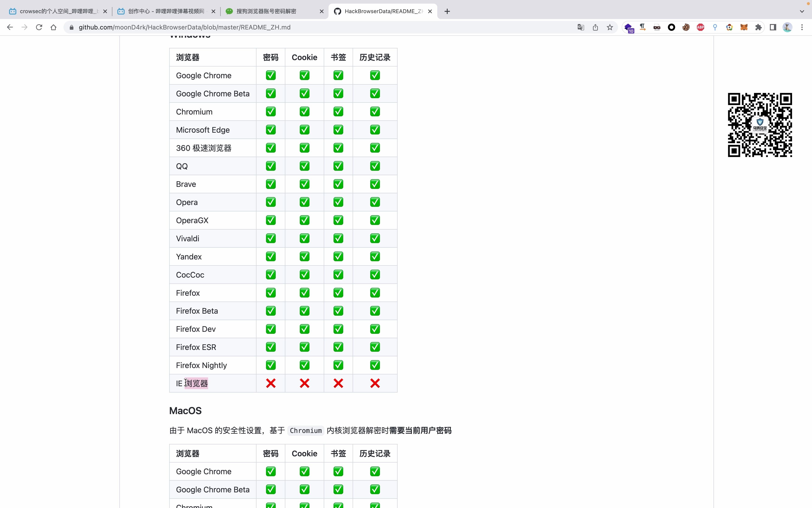This screenshot has width=812, height=508.
Task: Click the MacOS section heading
Action: [x=185, y=410]
